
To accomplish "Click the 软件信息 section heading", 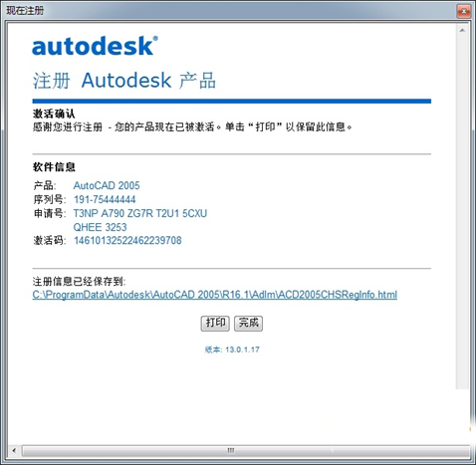I will point(54,167).
